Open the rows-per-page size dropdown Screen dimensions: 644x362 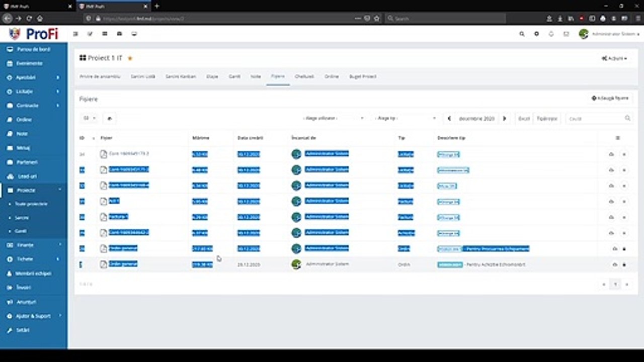(89, 118)
